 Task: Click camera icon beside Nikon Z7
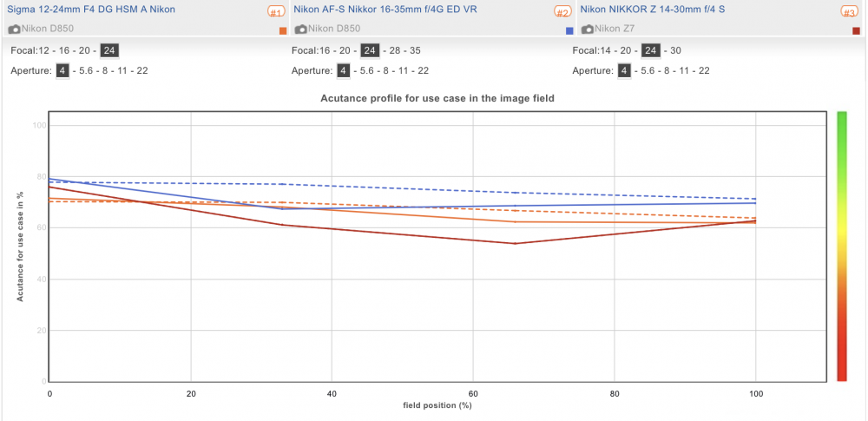click(x=588, y=29)
